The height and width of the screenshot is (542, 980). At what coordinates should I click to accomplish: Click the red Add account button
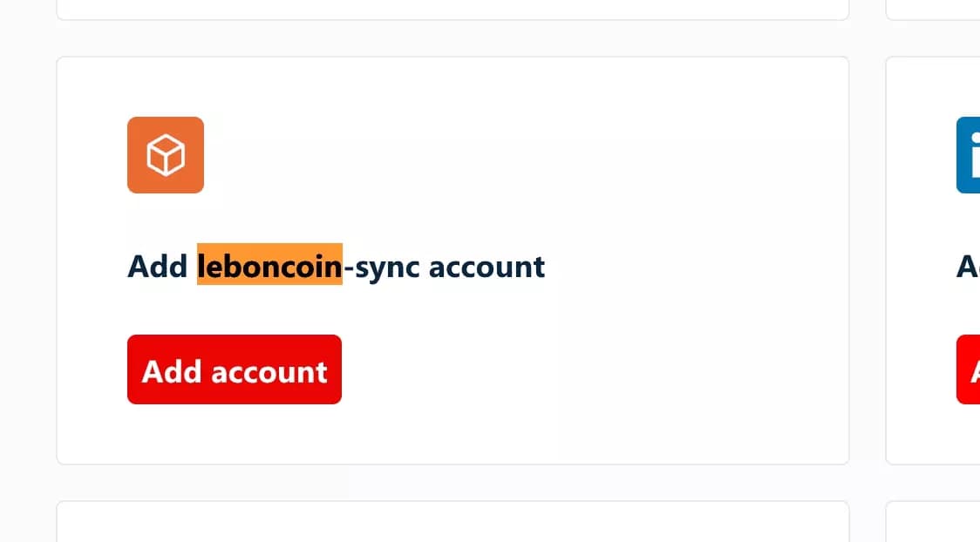coord(234,369)
